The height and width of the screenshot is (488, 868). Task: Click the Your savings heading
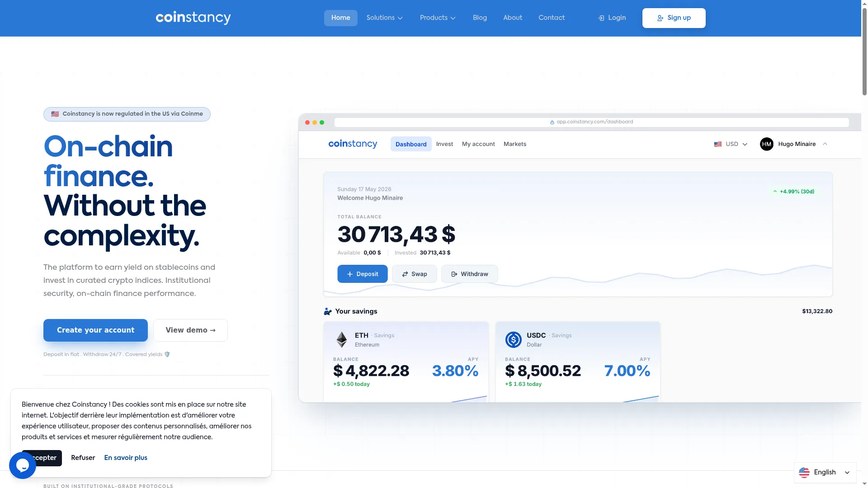356,311
